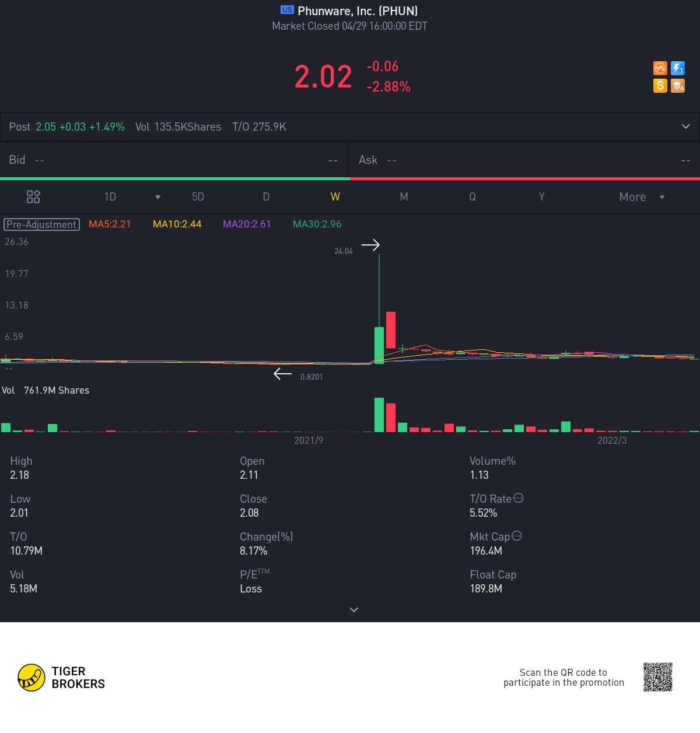Click the T/O Rate value 5.52%

click(484, 513)
